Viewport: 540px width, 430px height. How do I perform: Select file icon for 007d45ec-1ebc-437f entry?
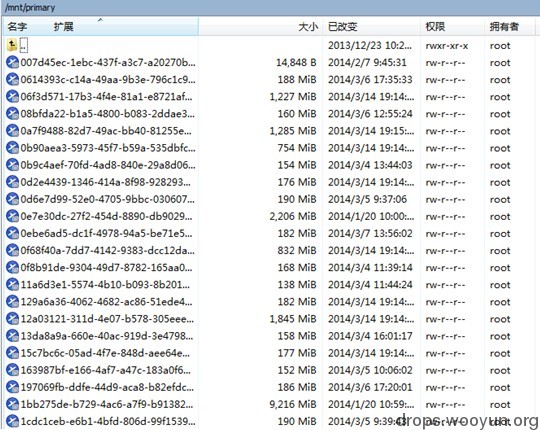[x=12, y=62]
